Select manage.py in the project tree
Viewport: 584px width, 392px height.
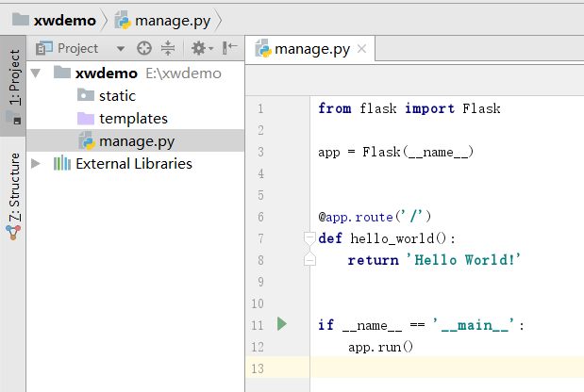[136, 140]
